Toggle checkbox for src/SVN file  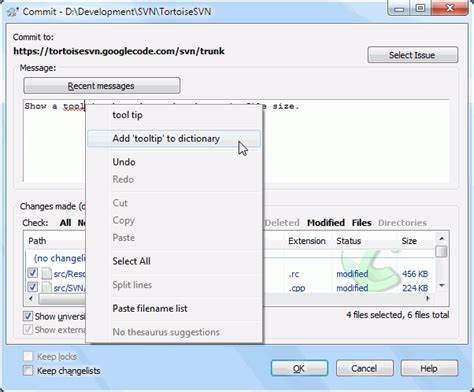[32, 287]
